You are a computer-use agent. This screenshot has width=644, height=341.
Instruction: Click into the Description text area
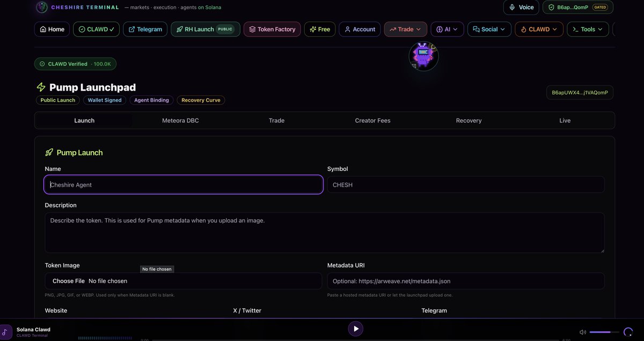click(325, 233)
